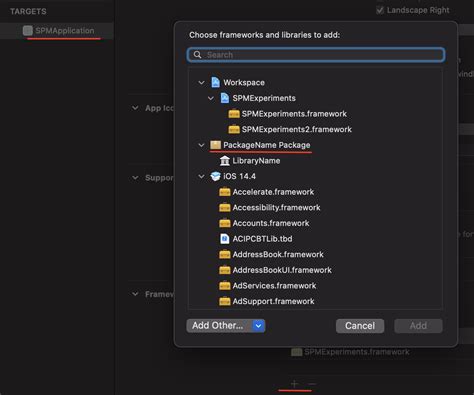Collapse the iOS 14.4 frameworks list
Screen dimensions: 474x395
201,176
